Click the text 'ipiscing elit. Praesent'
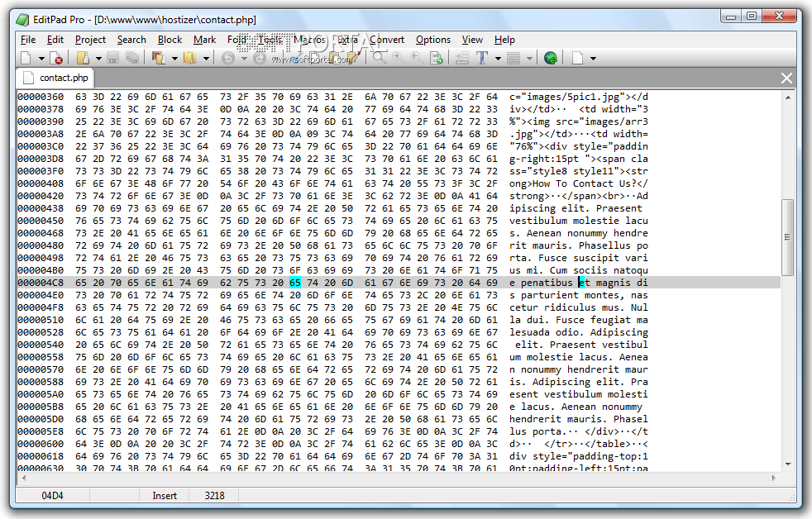812x519 pixels. click(x=576, y=208)
